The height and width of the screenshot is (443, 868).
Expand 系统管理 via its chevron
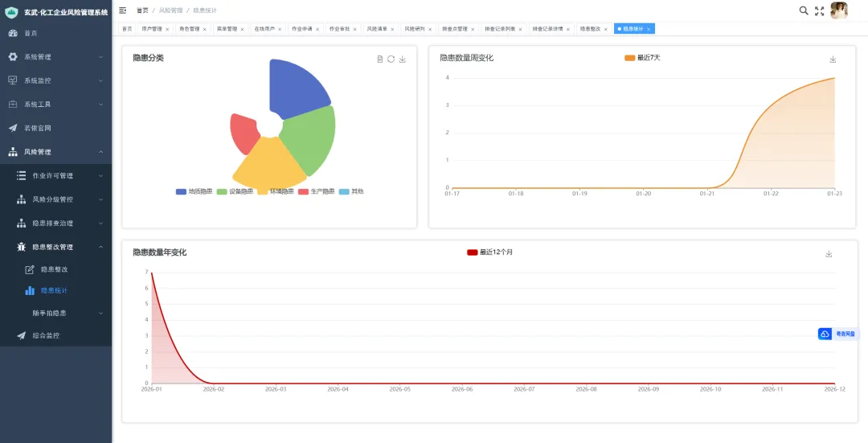pos(100,57)
